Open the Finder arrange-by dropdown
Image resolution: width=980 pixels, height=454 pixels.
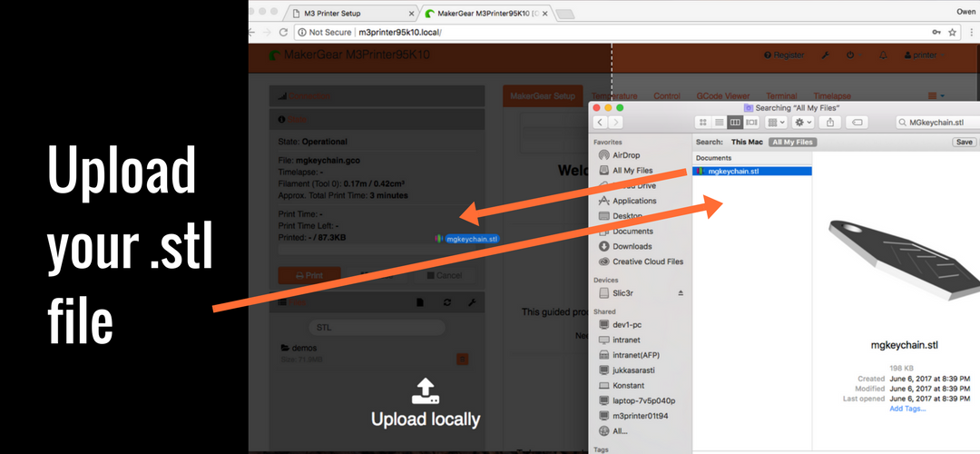(x=777, y=122)
